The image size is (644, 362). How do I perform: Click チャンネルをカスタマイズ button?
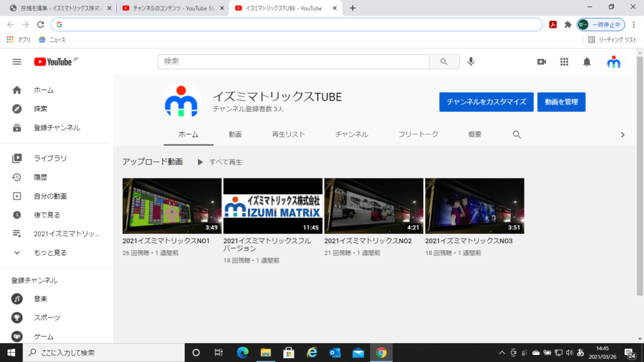pyautogui.click(x=486, y=102)
